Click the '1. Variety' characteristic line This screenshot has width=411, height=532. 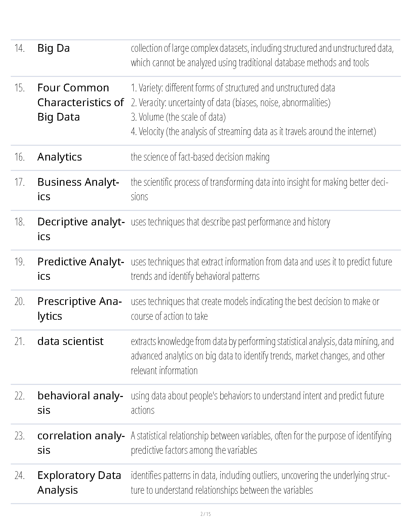(233, 88)
